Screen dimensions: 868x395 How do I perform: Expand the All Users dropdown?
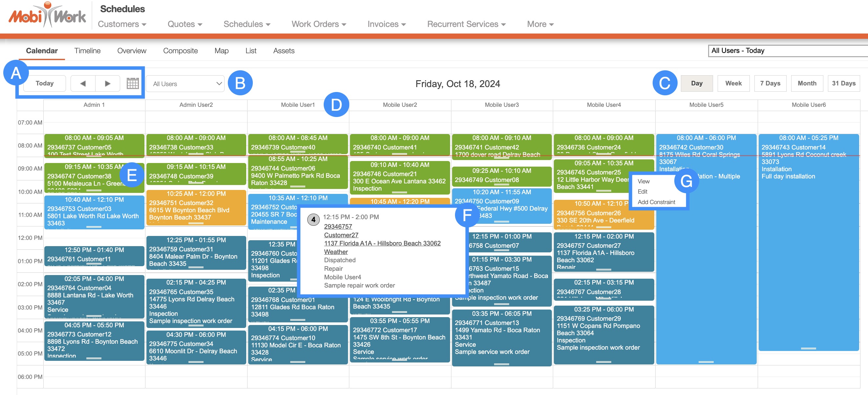pyautogui.click(x=185, y=84)
